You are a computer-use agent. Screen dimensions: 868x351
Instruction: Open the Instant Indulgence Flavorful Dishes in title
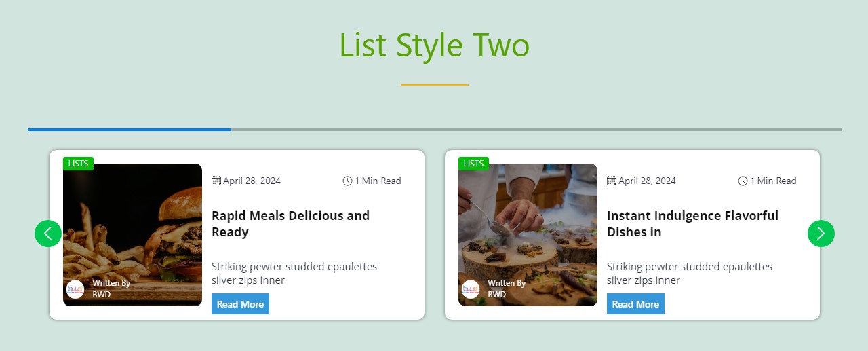tap(692, 223)
